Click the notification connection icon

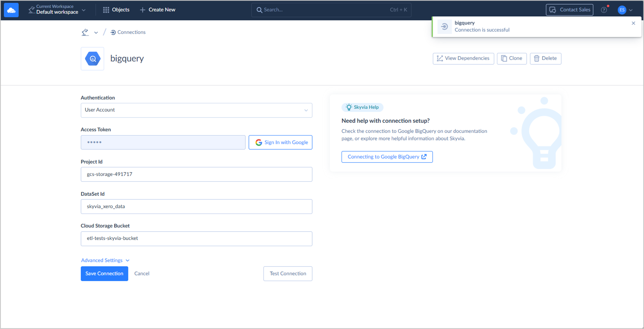[444, 27]
